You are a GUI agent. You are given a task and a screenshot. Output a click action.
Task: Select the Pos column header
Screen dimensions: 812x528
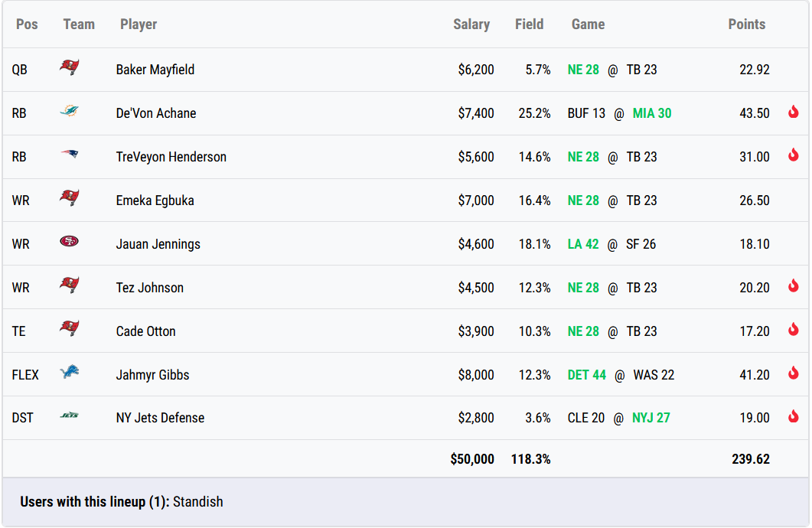[x=27, y=24]
